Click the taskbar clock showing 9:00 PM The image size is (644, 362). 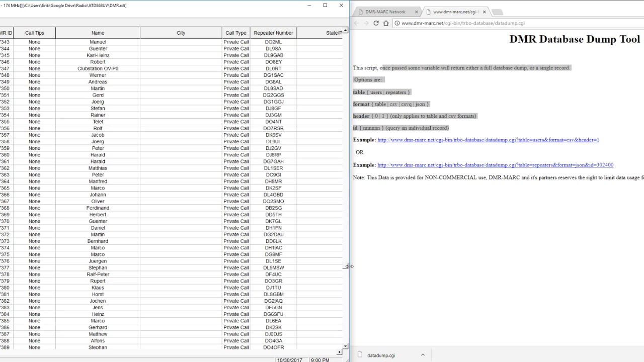pos(320,360)
